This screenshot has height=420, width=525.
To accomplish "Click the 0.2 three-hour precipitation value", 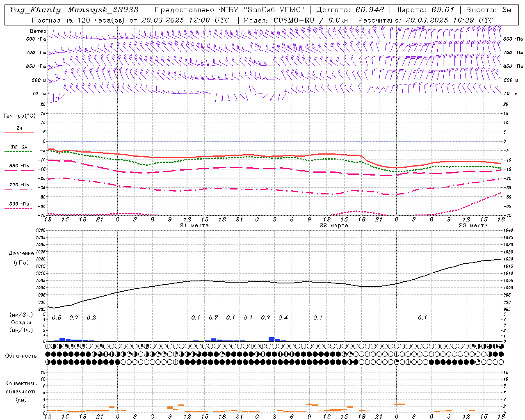I will (91, 317).
